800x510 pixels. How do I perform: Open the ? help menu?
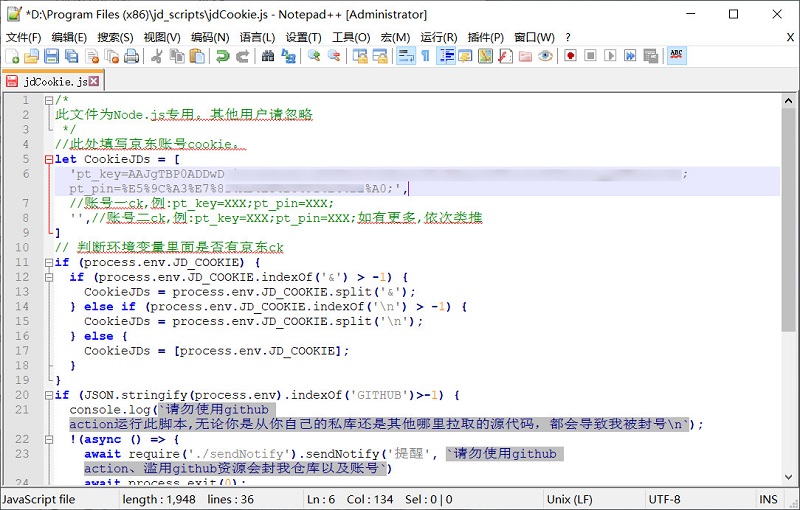pyautogui.click(x=568, y=37)
